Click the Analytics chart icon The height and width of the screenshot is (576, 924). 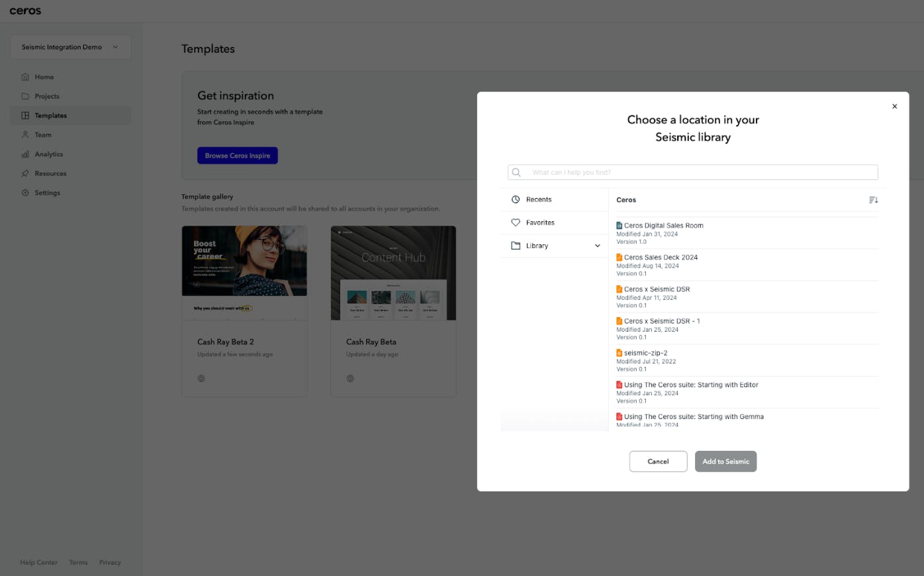click(x=25, y=154)
